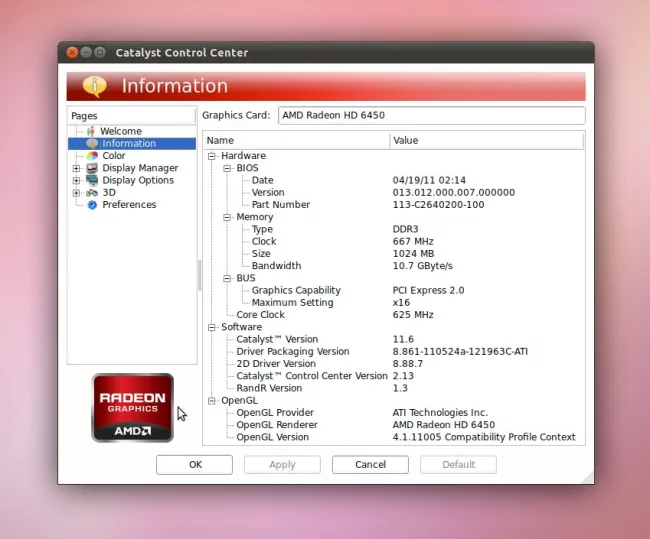Screen dimensions: 650x539
Task: Select the Catalyst Control Center Version row
Action: (394, 376)
